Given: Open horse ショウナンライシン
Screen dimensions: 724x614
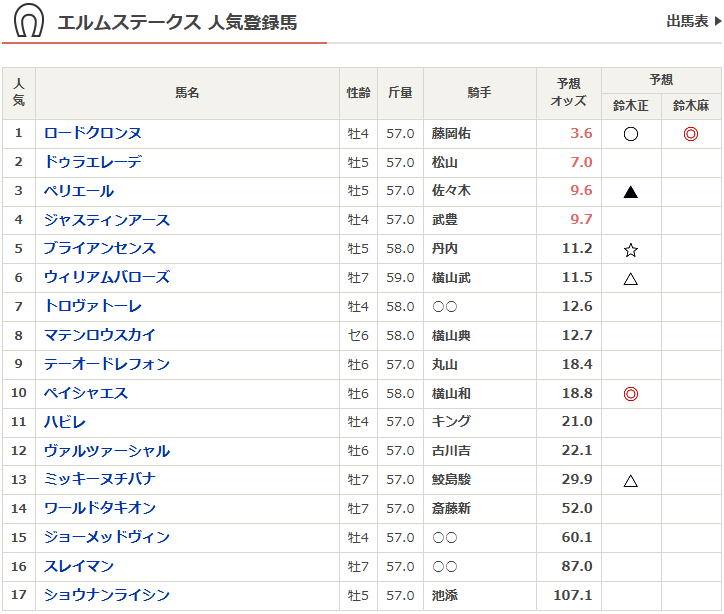Looking at the screenshot, I should click(107, 595).
